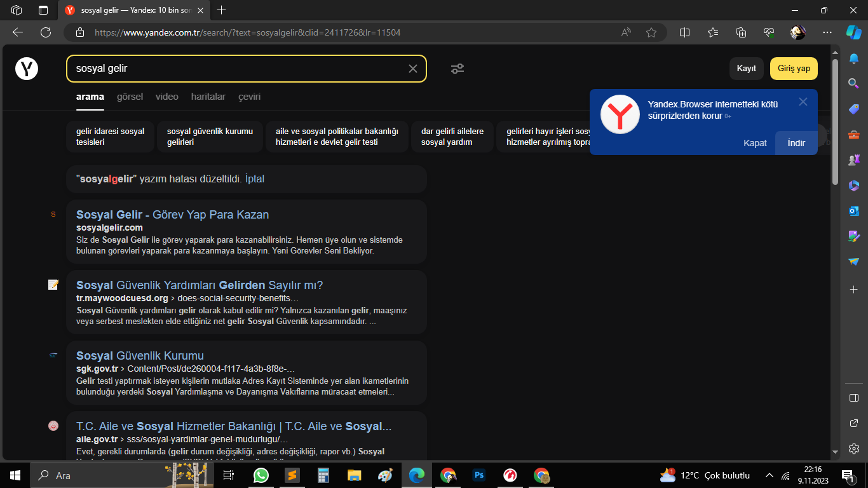Select the arama tab
The width and height of the screenshot is (868, 488).
(x=90, y=97)
